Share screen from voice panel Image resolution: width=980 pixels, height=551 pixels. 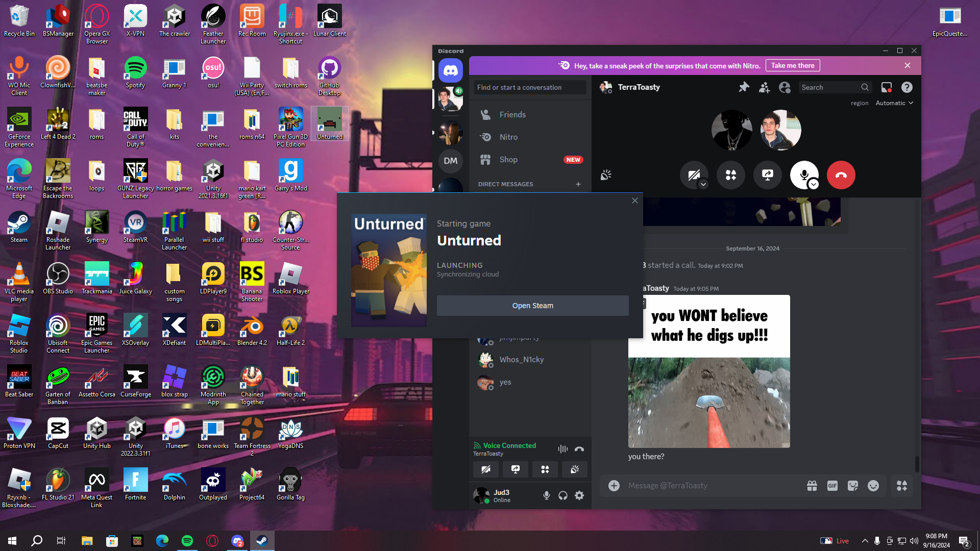point(516,469)
